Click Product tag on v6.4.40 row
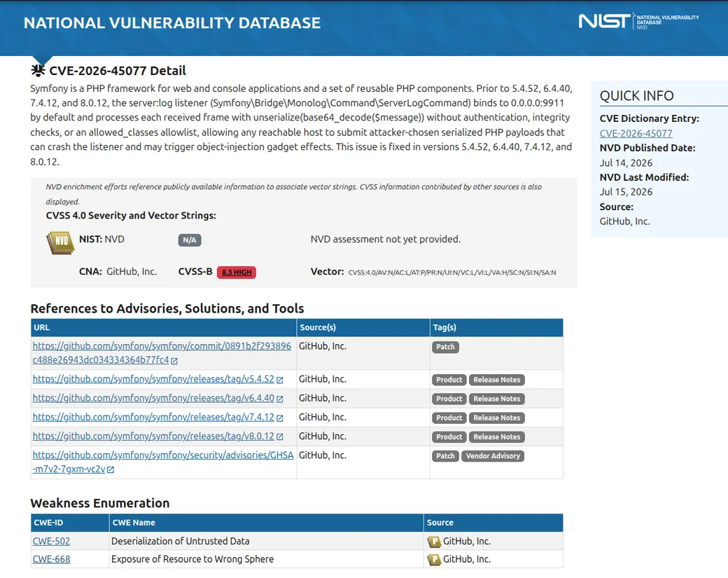The width and height of the screenshot is (728, 578). coord(449,399)
